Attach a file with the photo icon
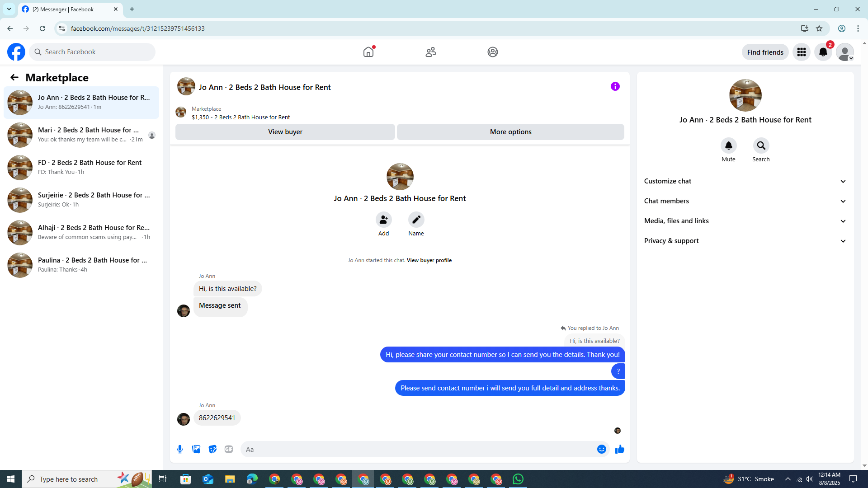The width and height of the screenshot is (868, 488). (x=196, y=449)
